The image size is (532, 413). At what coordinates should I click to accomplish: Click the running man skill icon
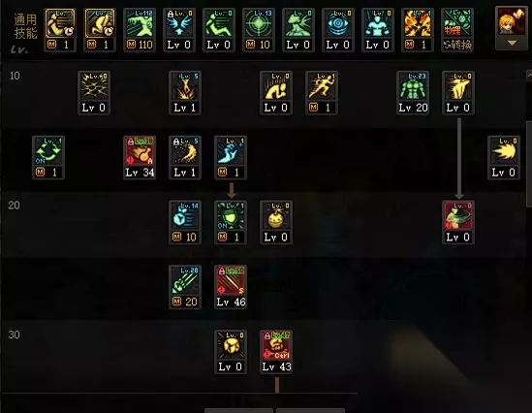click(322, 93)
